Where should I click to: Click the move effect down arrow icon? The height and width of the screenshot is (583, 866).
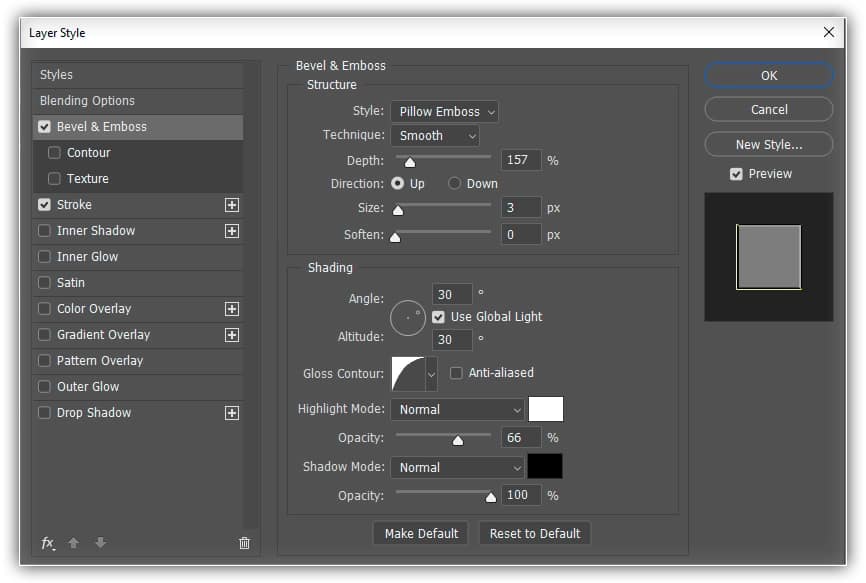click(100, 543)
